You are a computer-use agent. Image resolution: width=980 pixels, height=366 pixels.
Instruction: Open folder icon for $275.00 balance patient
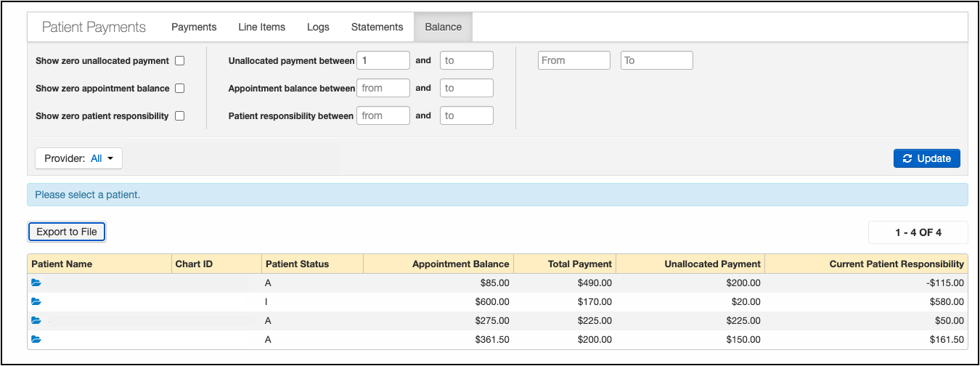coord(36,320)
